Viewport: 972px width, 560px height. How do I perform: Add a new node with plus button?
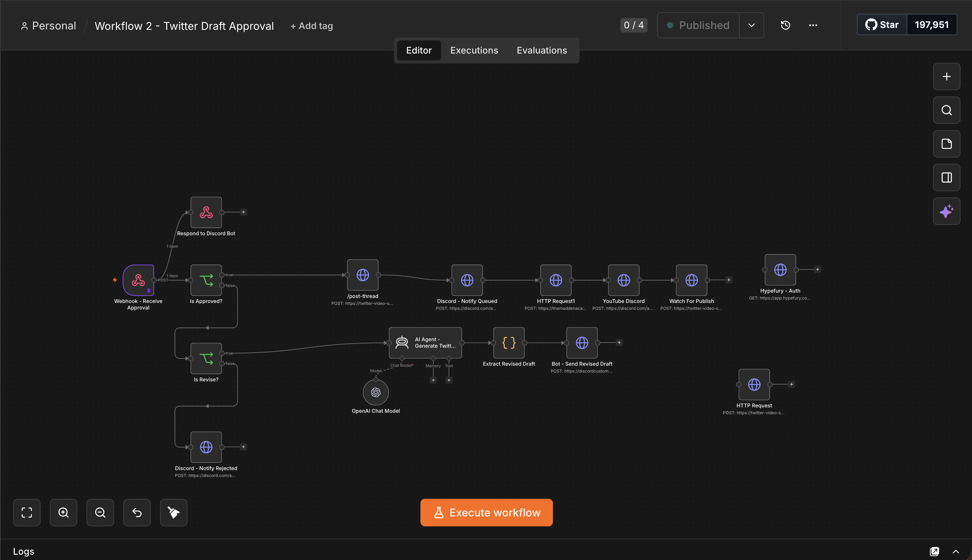point(946,77)
